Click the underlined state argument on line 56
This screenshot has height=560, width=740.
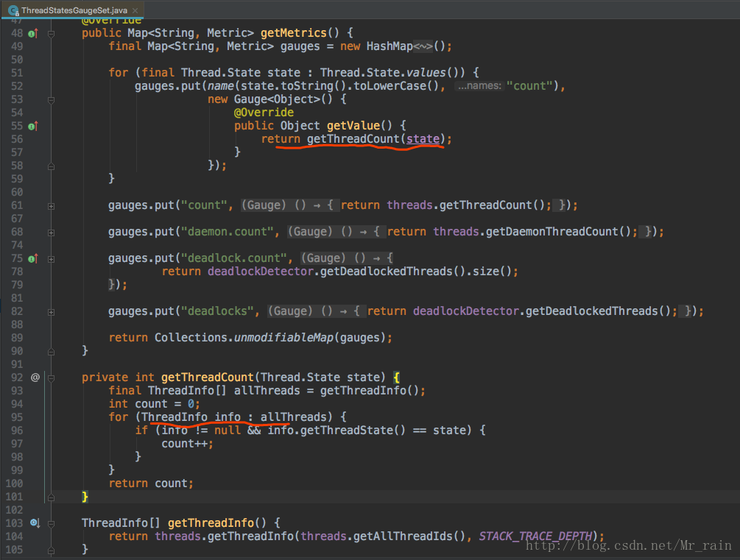pos(423,138)
